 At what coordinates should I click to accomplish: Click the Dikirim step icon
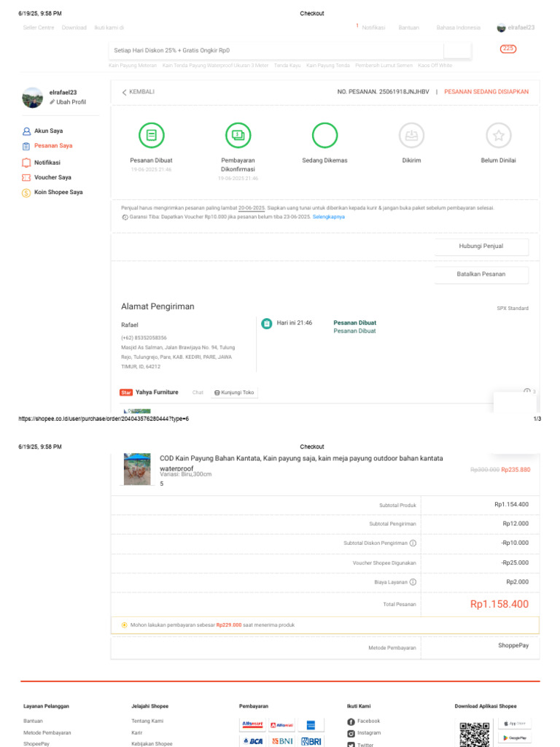(x=411, y=135)
